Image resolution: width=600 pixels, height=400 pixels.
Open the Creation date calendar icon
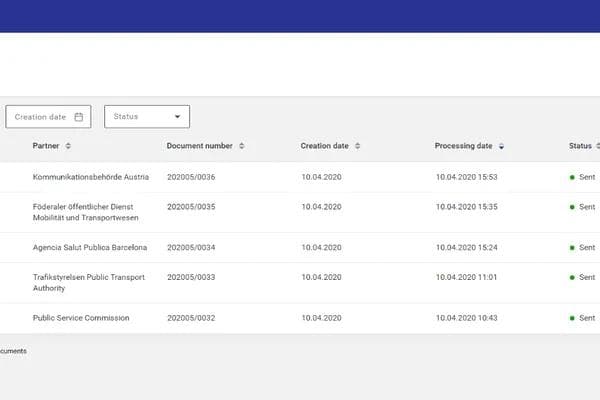[x=79, y=117]
